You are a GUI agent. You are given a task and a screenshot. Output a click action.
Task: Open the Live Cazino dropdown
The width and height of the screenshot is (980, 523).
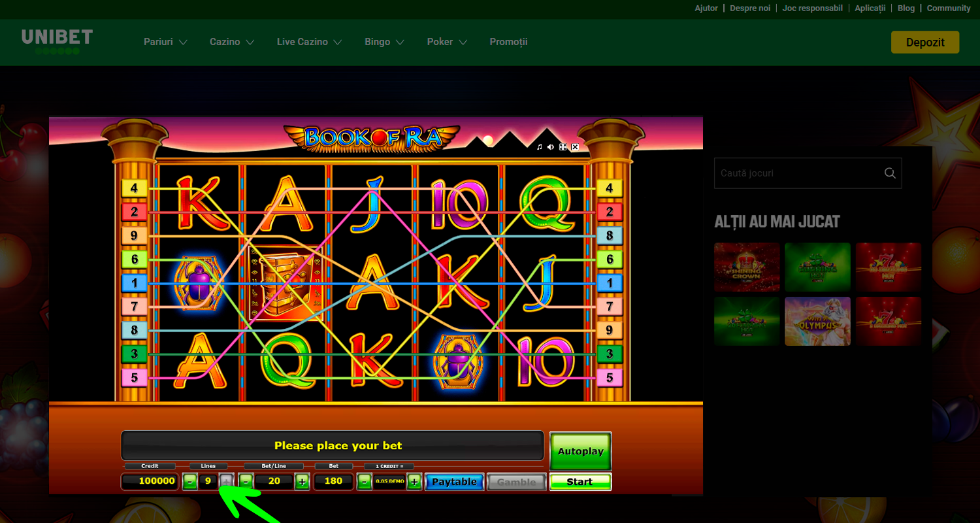click(x=309, y=42)
